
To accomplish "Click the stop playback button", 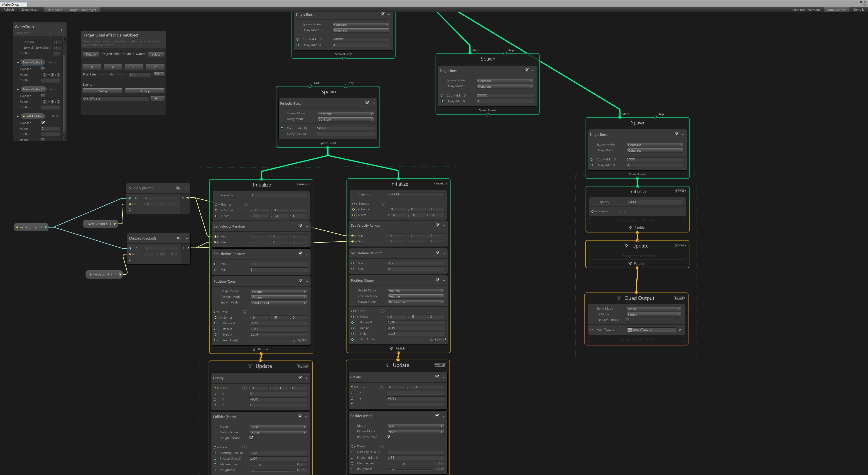I will pyautogui.click(x=92, y=67).
